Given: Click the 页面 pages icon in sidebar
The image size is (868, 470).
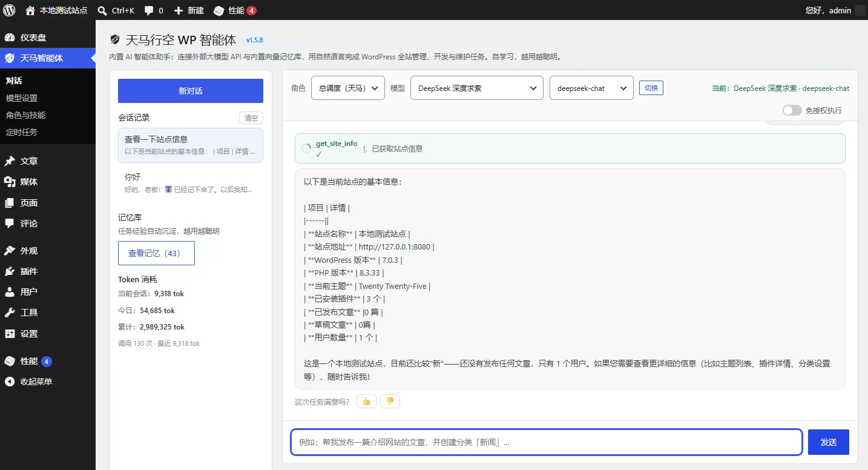Looking at the screenshot, I should (10, 203).
